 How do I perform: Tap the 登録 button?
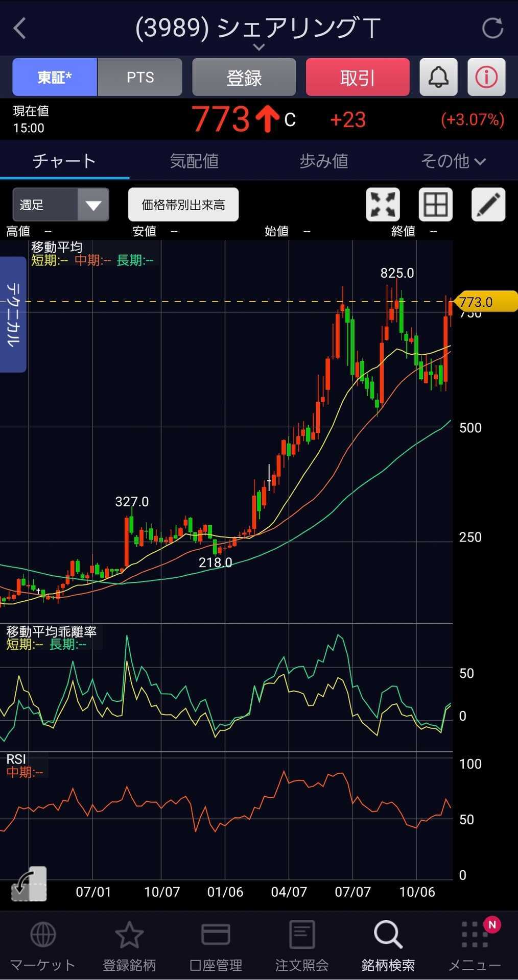[244, 77]
